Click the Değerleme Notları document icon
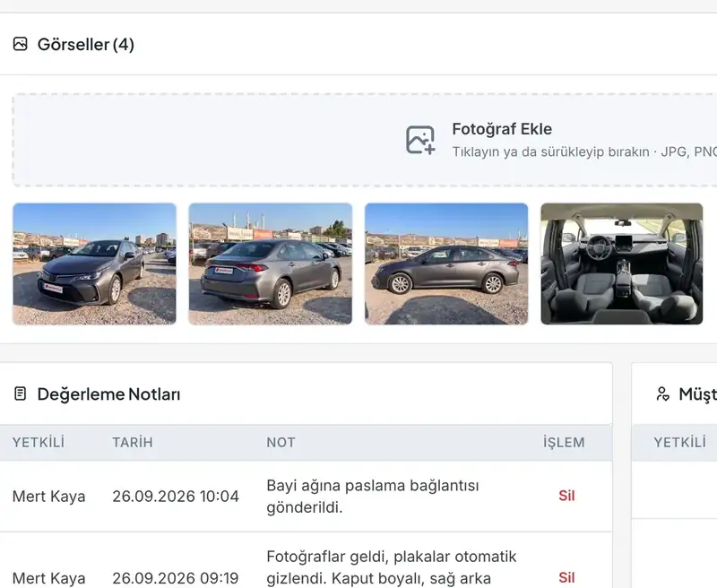The width and height of the screenshot is (717, 588). tap(20, 393)
